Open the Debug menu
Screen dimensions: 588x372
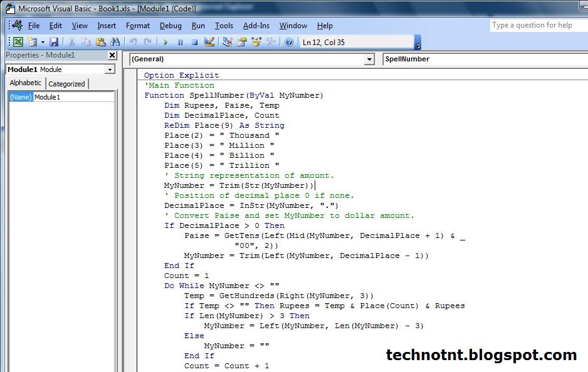(x=171, y=26)
